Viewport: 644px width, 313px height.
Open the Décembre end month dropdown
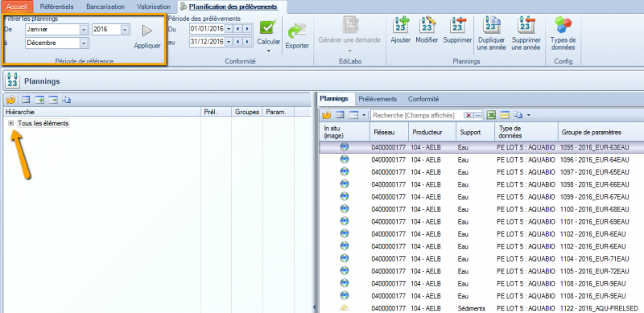point(84,43)
